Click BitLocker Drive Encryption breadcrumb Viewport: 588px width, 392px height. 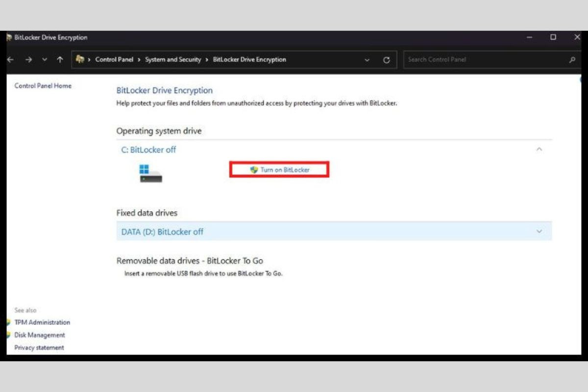[x=249, y=59]
